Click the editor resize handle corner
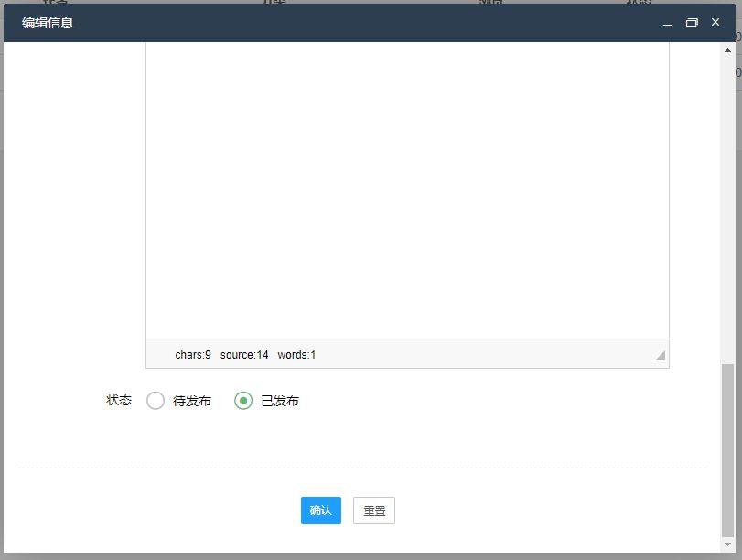742x560 pixels. [x=661, y=355]
